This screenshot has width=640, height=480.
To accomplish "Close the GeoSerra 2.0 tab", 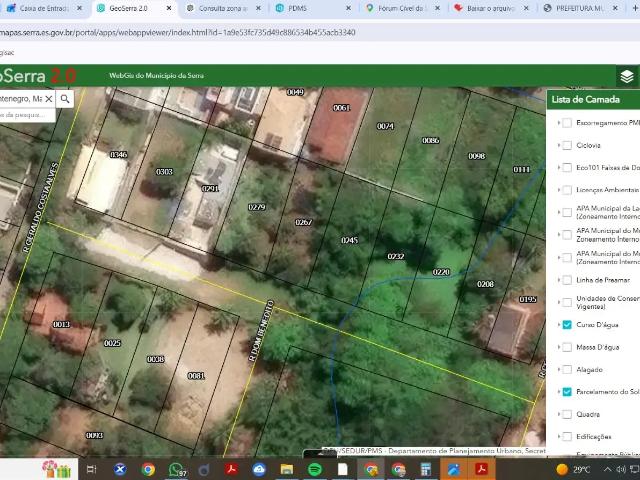I will [x=169, y=8].
